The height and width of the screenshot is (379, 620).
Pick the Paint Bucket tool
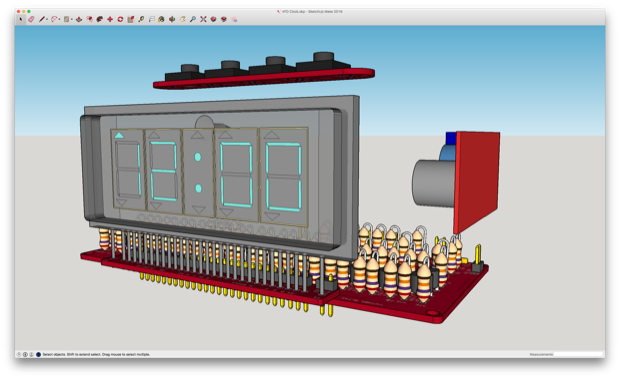click(x=161, y=19)
